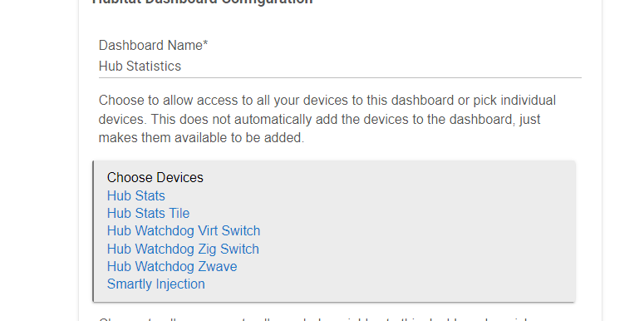Select the Hub Stats Tile device
The width and height of the screenshot is (644, 321).
(148, 214)
